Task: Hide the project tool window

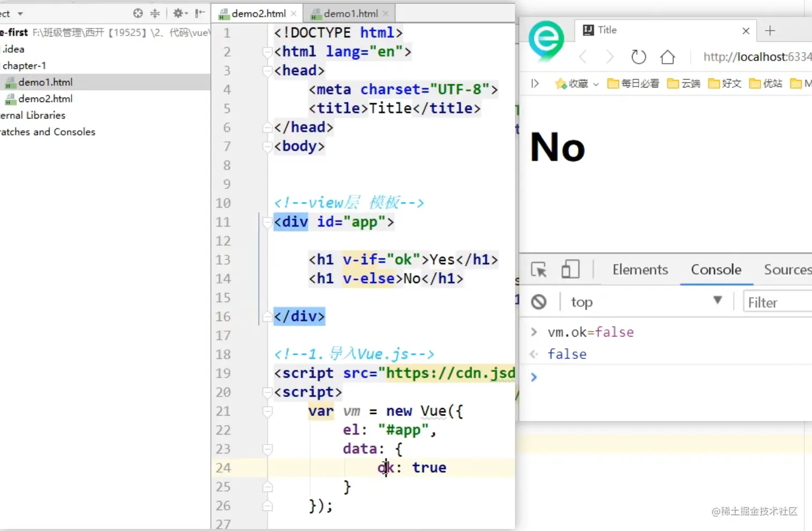Action: coord(200,13)
